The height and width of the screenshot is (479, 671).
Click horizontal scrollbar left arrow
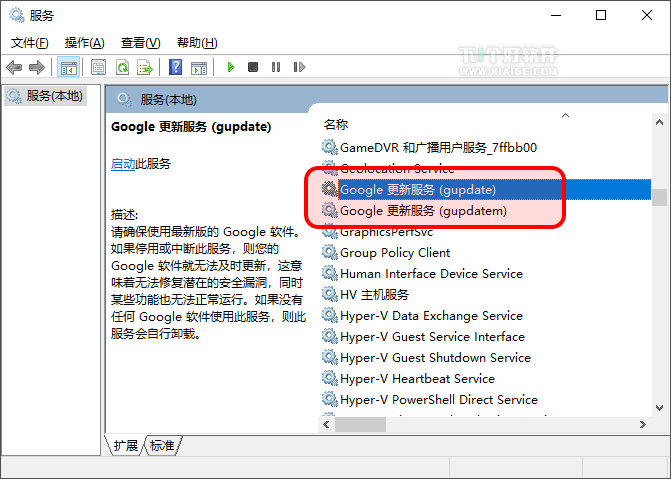327,424
